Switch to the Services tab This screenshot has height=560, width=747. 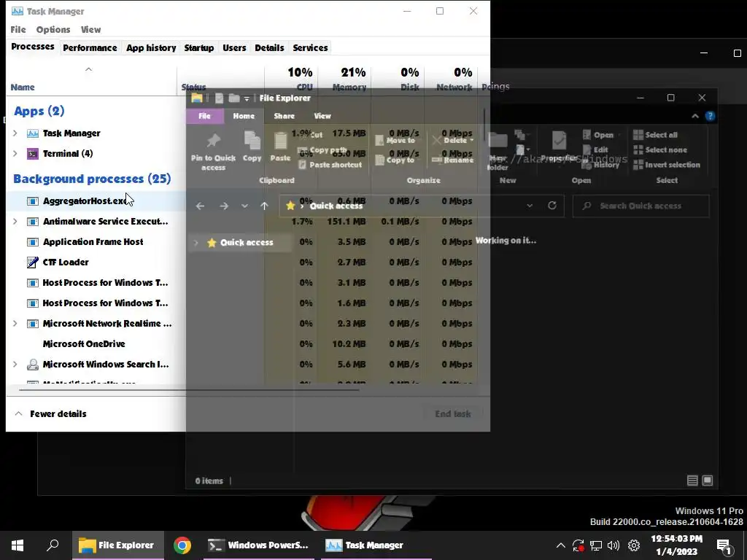(x=310, y=47)
